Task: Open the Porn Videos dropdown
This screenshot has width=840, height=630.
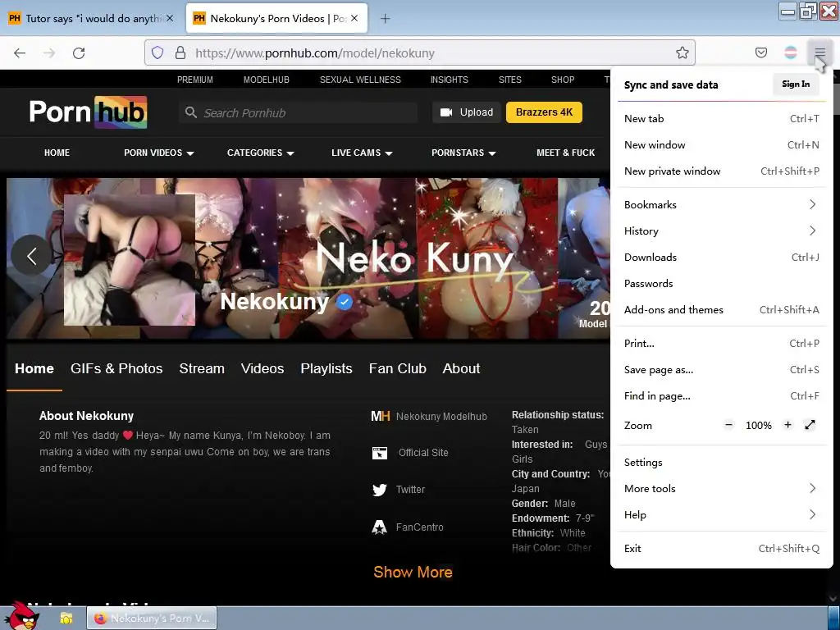Action: [158, 153]
